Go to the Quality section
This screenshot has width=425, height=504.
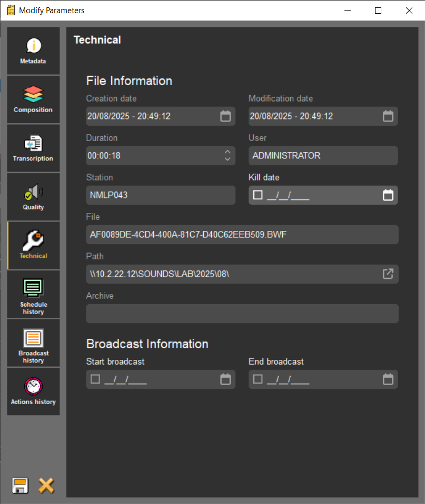(x=33, y=197)
